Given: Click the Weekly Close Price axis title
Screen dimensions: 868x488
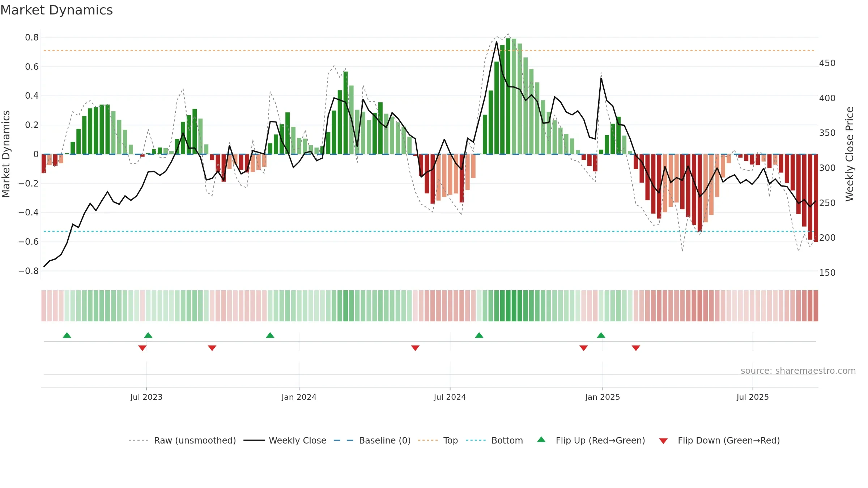Looking at the screenshot, I should click(x=850, y=154).
